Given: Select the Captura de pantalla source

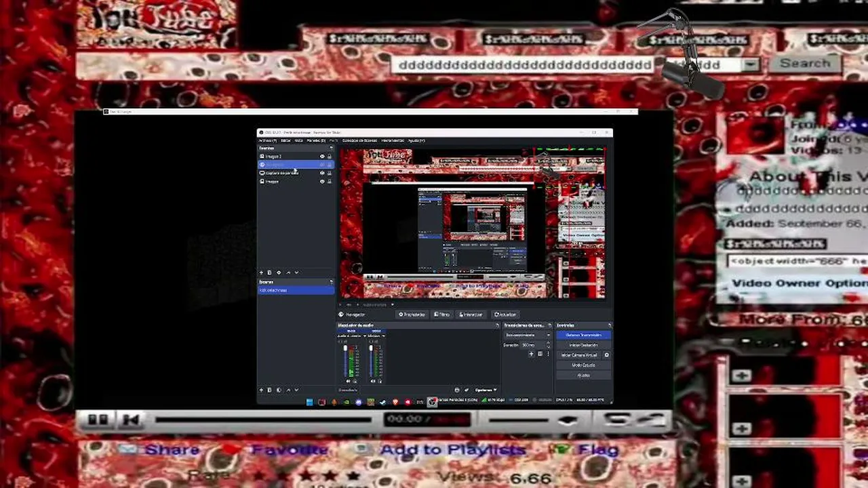Looking at the screenshot, I should tap(296, 173).
